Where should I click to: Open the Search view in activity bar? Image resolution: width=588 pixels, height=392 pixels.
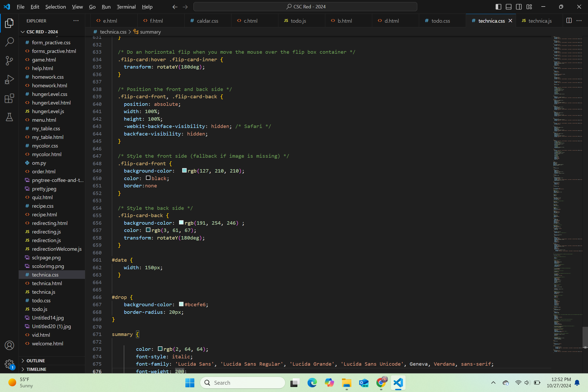(x=9, y=42)
